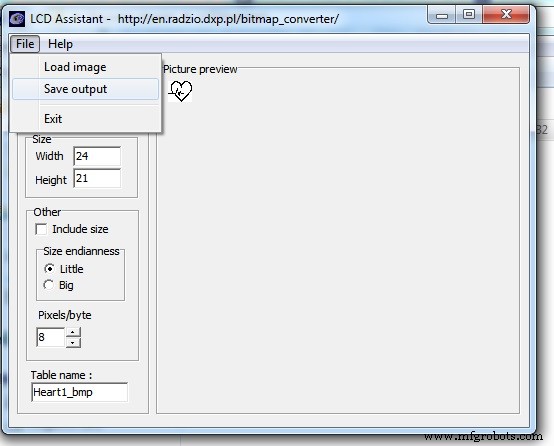Enable the Include size checkbox
The height and width of the screenshot is (446, 554).
[x=41, y=229]
